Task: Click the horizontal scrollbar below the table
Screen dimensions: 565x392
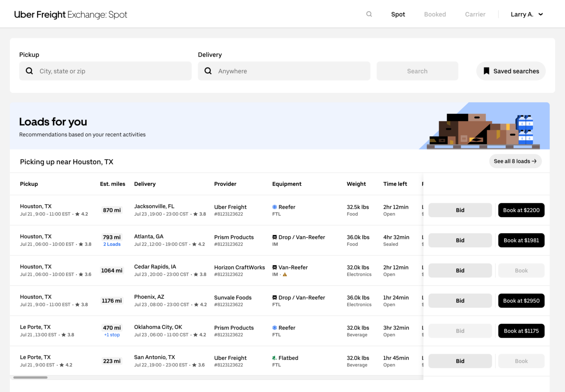Action: click(30, 377)
